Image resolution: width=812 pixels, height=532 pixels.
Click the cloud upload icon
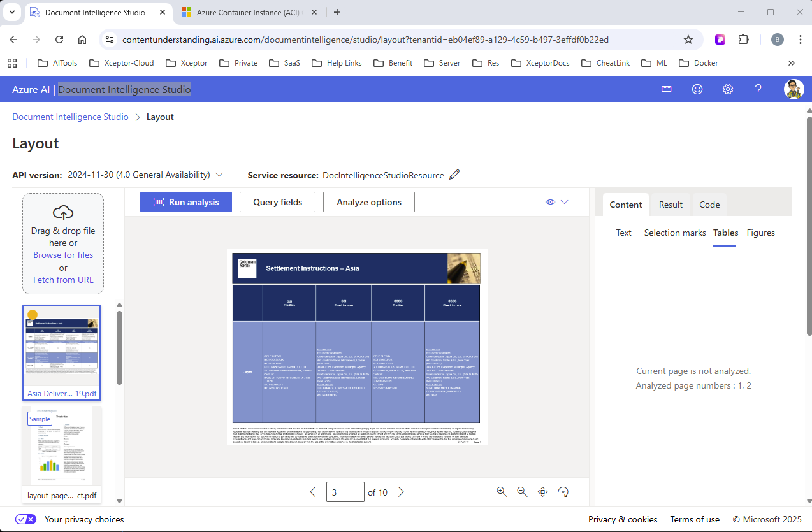[x=63, y=212]
